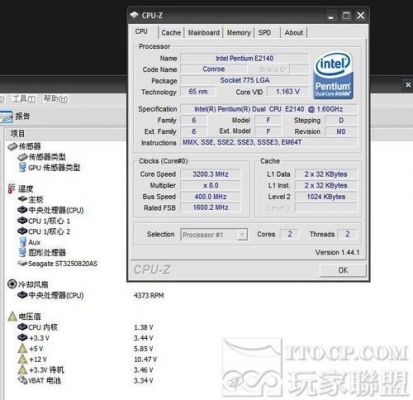This screenshot has height=400, width=413.
Task: Open the Mainboard tab in CPU-Z
Action: click(204, 33)
